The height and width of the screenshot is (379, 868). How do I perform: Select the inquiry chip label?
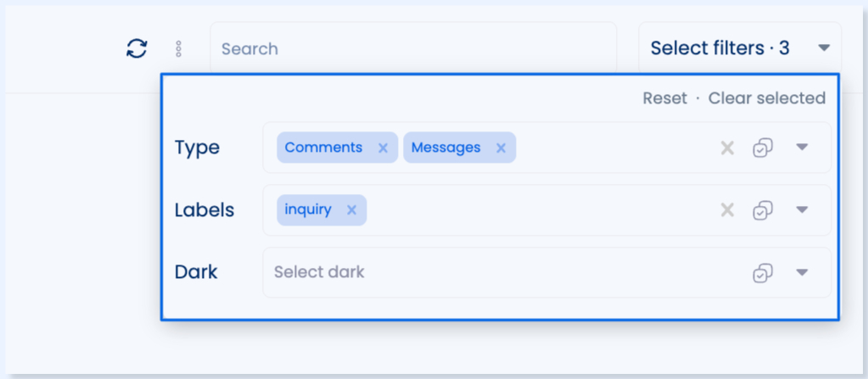click(x=308, y=210)
